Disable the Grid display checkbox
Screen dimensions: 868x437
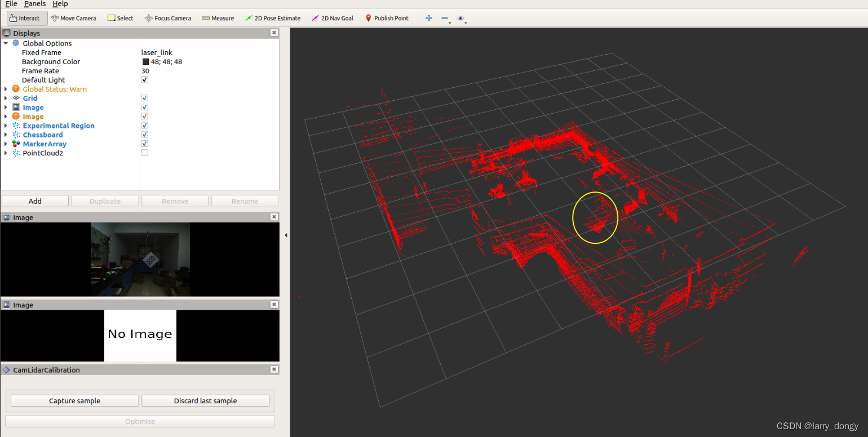click(145, 98)
